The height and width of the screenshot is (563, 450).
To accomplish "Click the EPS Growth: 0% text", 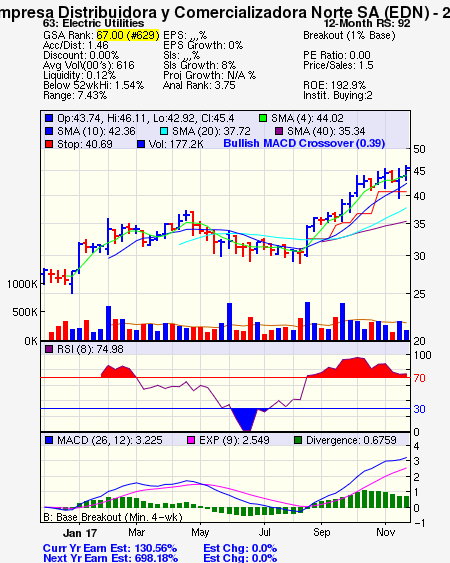I will (203, 45).
